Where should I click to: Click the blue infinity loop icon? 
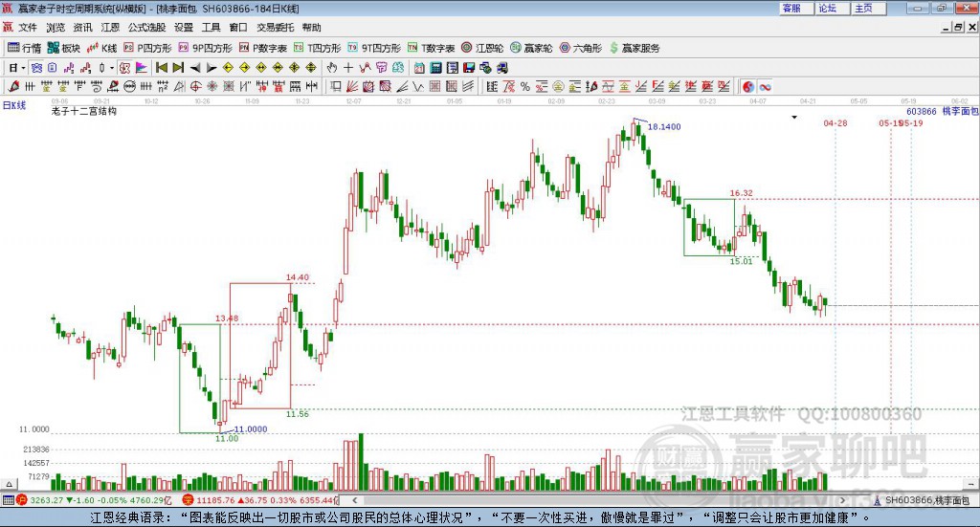(765, 87)
